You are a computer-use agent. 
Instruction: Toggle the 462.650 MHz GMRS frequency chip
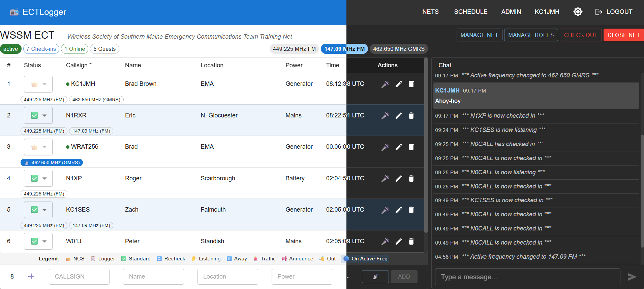point(398,49)
